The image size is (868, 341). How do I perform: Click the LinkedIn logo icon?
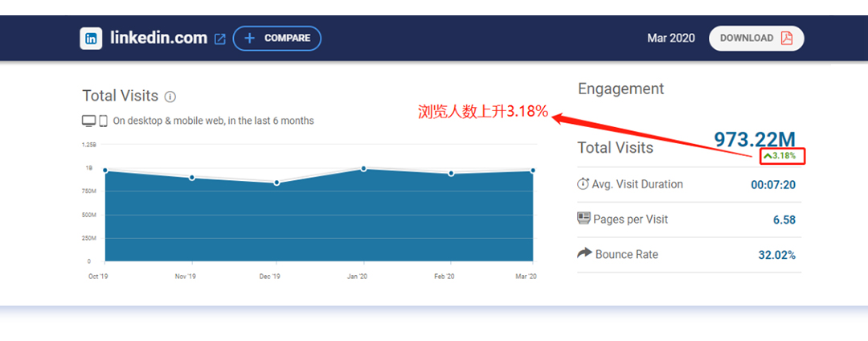click(x=91, y=38)
